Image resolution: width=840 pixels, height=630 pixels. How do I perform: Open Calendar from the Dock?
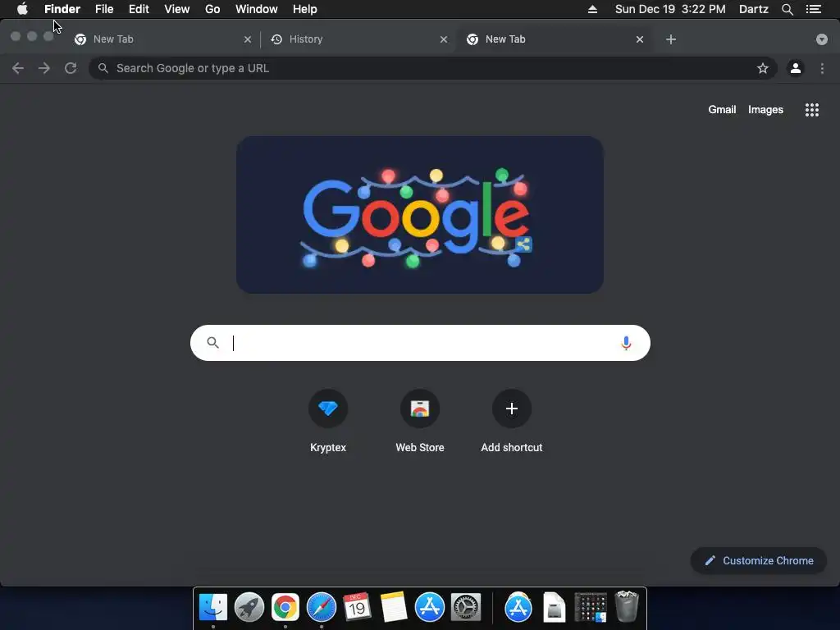click(357, 608)
